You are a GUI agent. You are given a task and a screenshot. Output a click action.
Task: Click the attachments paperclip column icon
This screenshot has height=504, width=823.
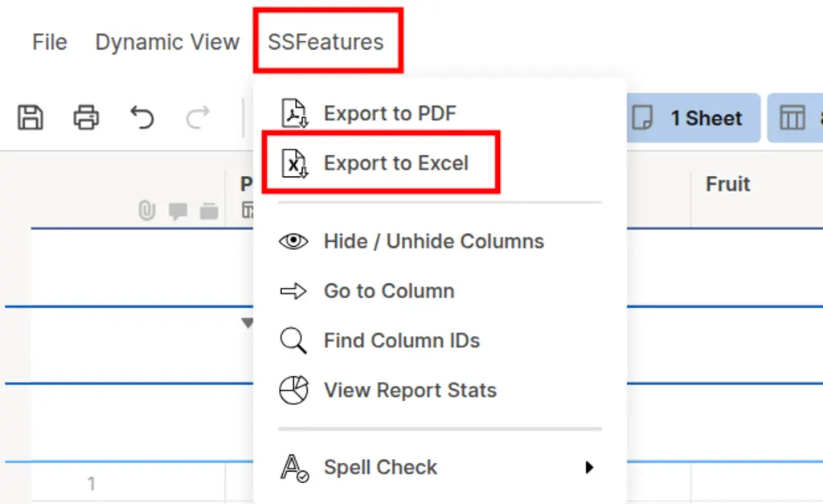click(x=147, y=211)
